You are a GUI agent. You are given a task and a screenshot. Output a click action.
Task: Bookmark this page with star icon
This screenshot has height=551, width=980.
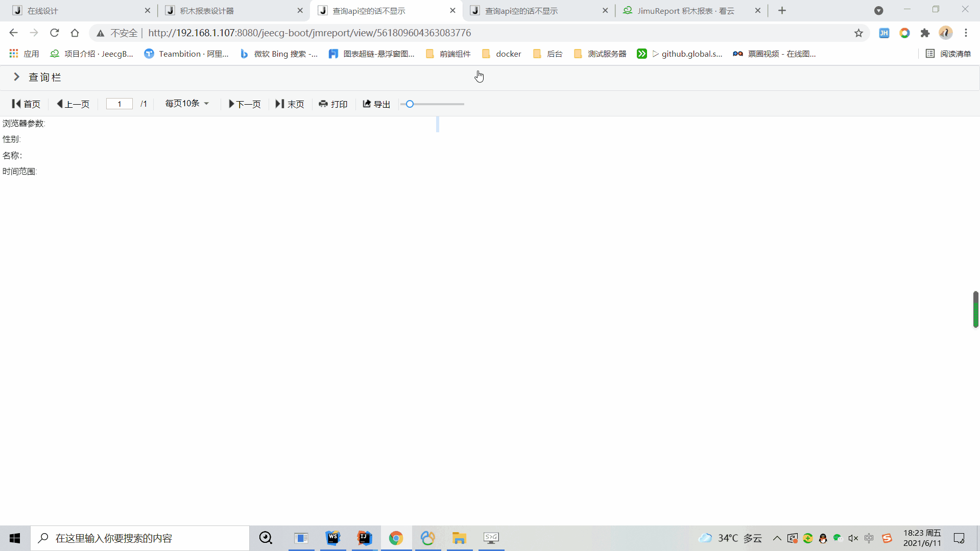coord(858,33)
